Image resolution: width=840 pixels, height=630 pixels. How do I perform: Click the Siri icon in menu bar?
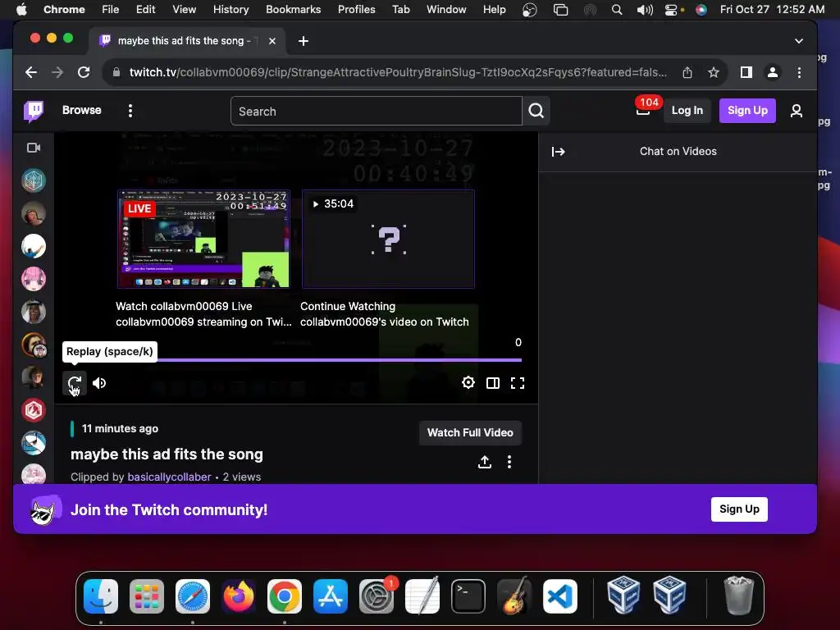[x=701, y=9]
